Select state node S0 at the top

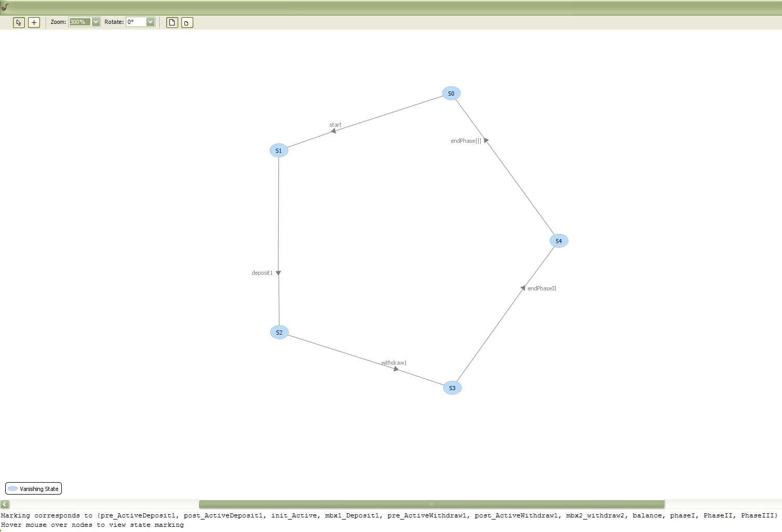[x=451, y=94]
